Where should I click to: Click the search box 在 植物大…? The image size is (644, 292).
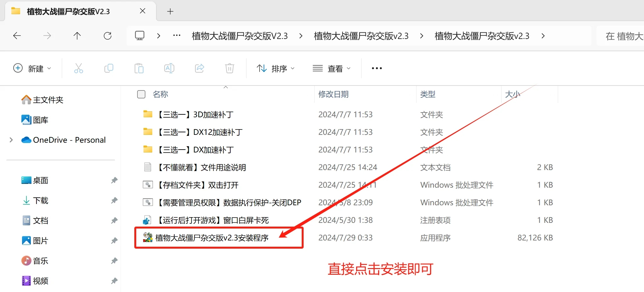click(x=621, y=36)
